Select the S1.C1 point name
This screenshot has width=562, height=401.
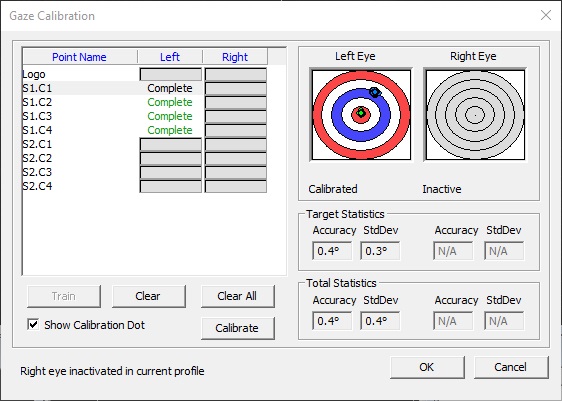37,88
